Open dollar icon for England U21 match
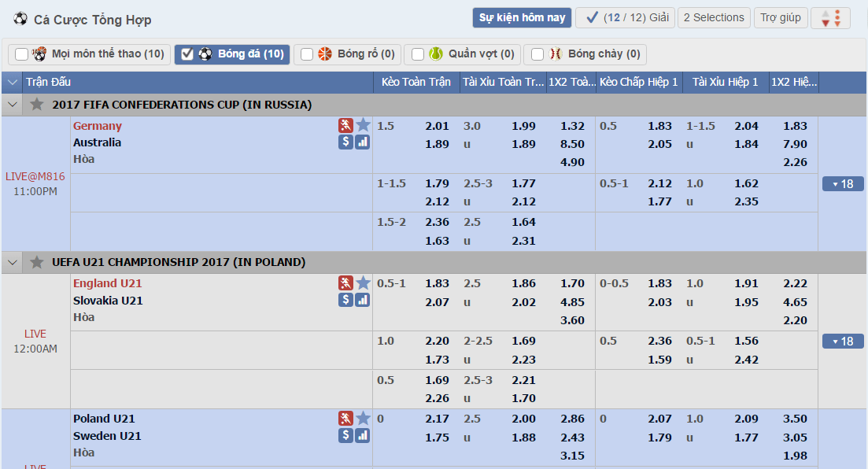This screenshot has height=469, width=868. (346, 300)
